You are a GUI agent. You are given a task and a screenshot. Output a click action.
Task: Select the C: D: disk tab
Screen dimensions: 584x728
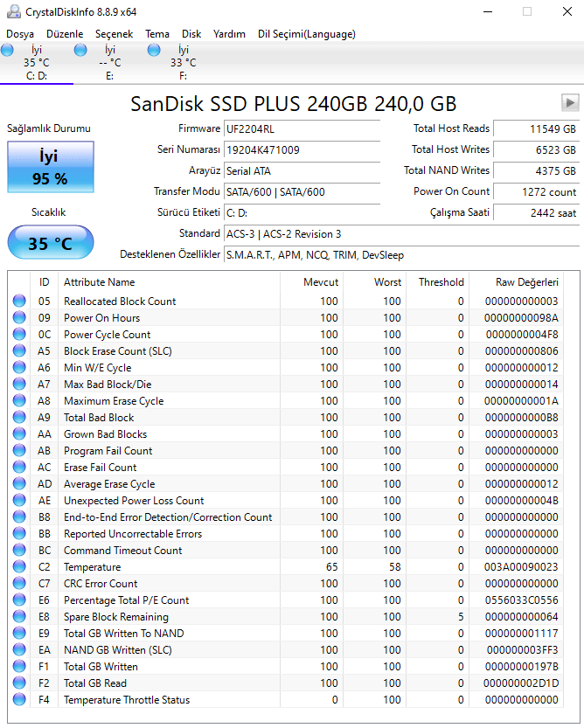tap(37, 63)
